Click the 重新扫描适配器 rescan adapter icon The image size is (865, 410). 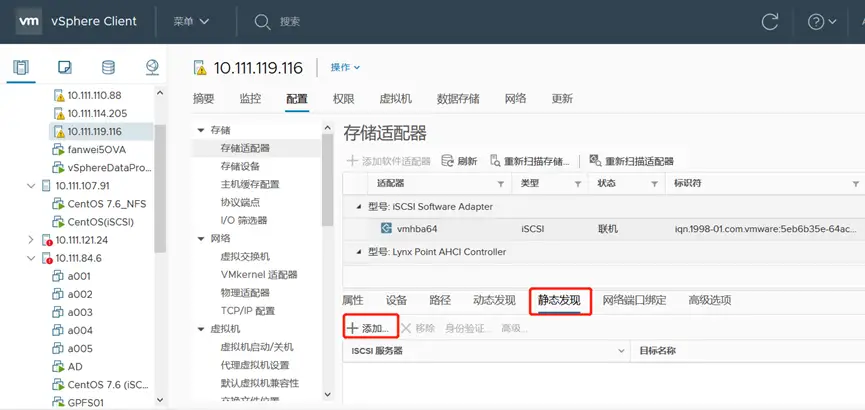coord(595,161)
